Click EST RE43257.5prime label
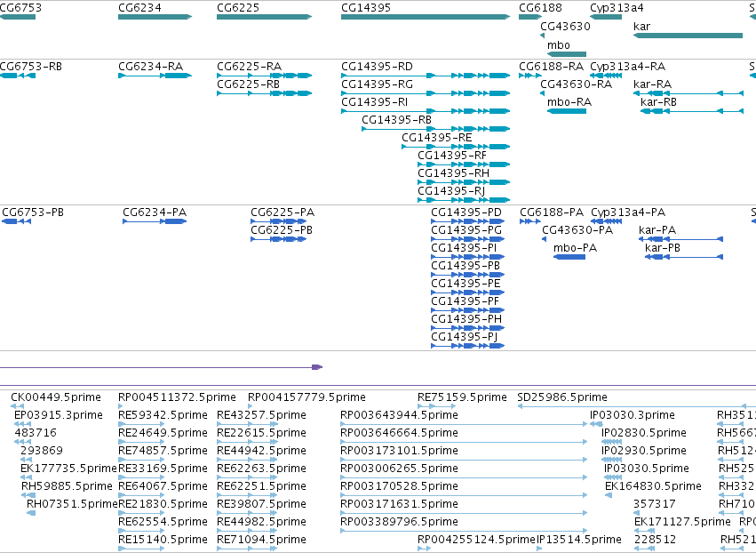The width and height of the screenshot is (756, 553). click(261, 415)
